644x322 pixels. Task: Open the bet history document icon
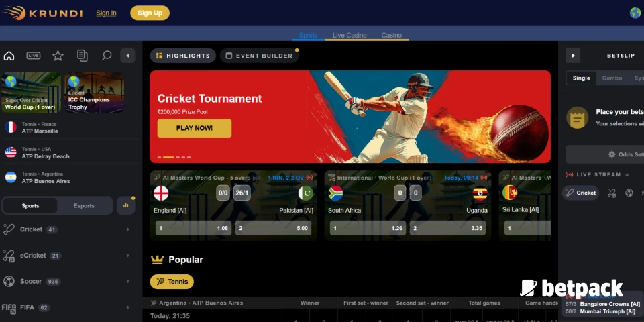[x=82, y=56]
